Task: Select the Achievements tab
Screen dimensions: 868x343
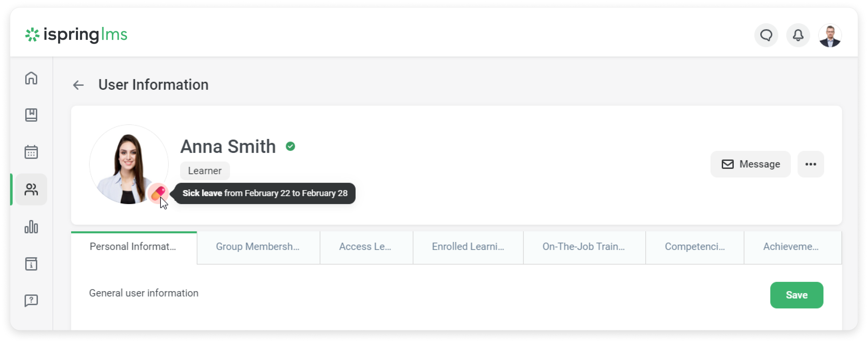Action: click(791, 247)
